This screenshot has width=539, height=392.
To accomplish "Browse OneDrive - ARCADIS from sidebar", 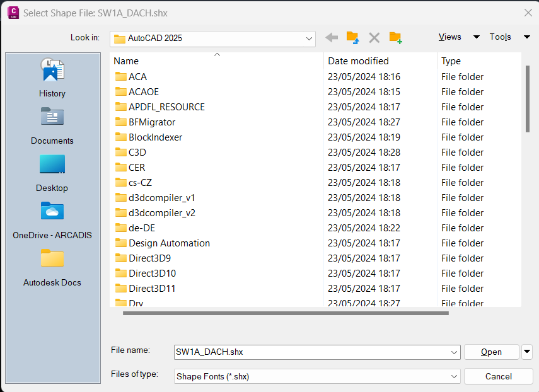I will tap(52, 217).
